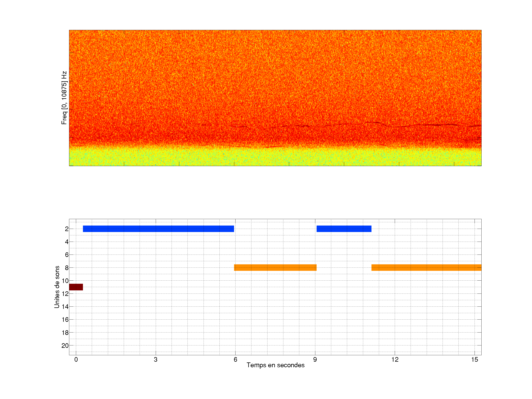Click the 'Unites de sons' axis label
Image resolution: width=532 pixels, height=399 pixels.
pyautogui.click(x=57, y=287)
